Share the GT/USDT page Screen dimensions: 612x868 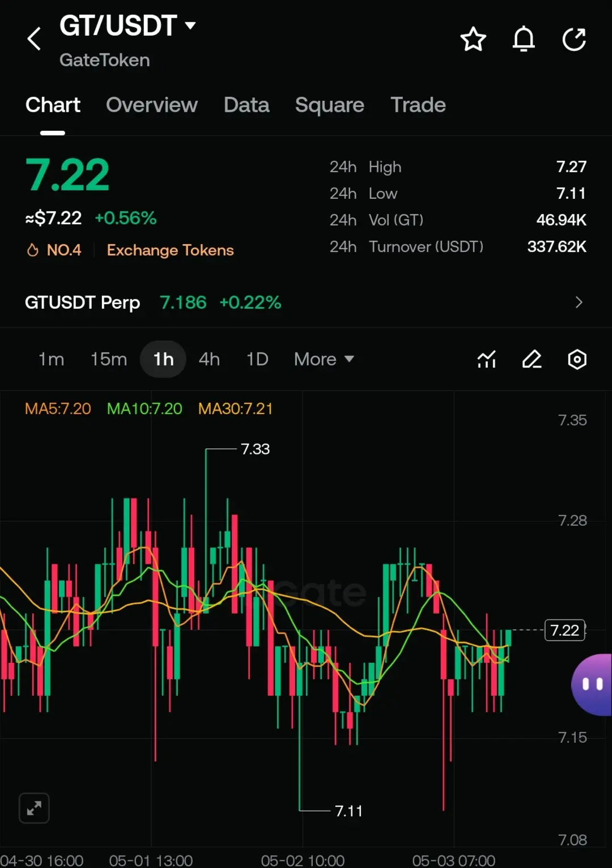[574, 39]
